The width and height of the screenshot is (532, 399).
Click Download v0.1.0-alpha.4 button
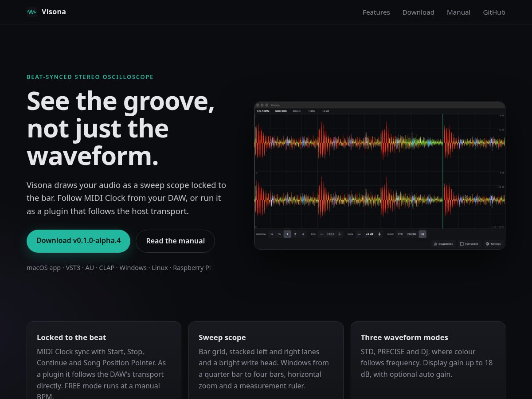point(78,241)
